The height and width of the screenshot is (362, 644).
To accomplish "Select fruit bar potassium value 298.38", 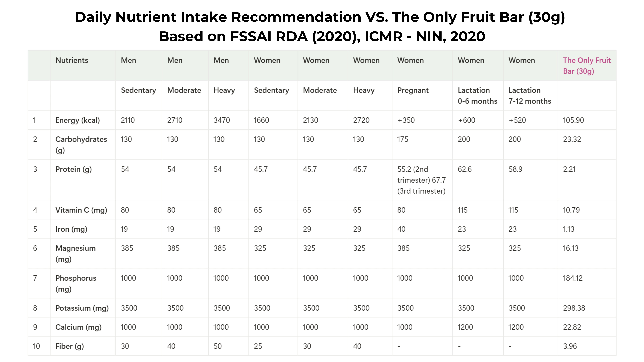I will click(x=574, y=308).
